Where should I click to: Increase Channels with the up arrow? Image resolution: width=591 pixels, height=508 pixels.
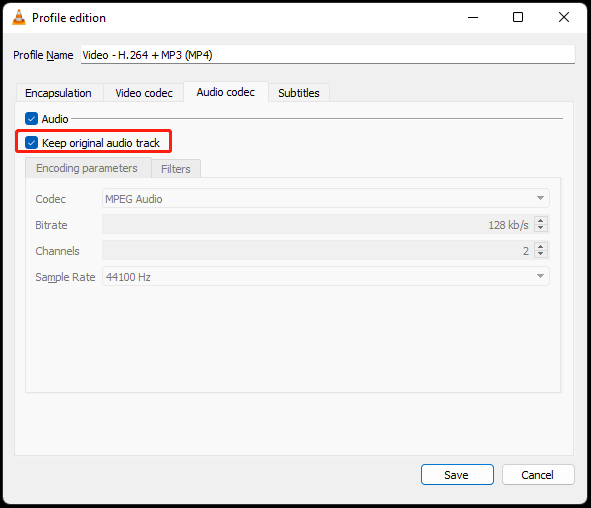pos(541,246)
